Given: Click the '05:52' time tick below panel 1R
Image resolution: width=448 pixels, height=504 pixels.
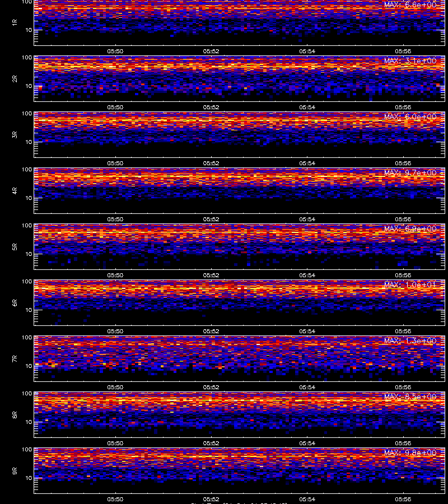Looking at the screenshot, I should point(211,51).
